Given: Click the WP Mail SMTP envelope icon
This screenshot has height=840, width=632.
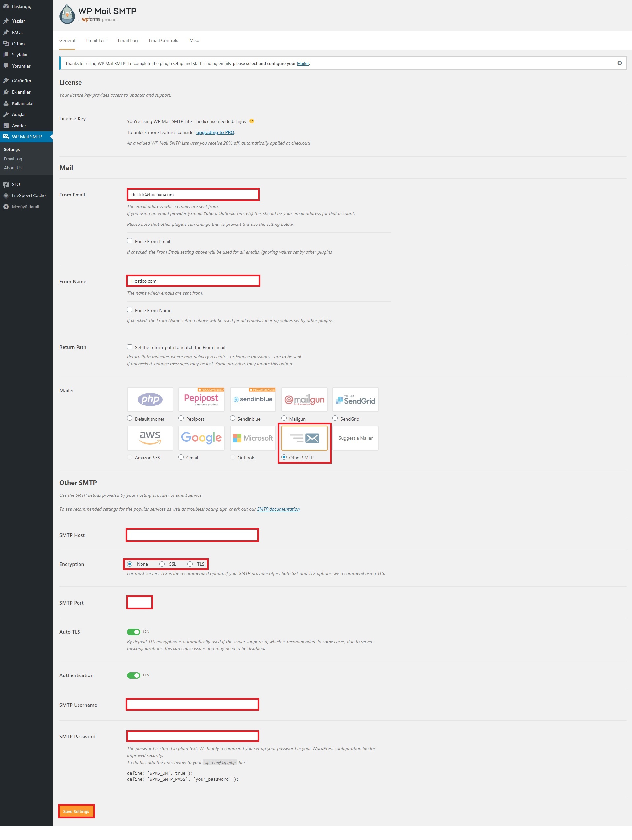Looking at the screenshot, I should (6, 137).
